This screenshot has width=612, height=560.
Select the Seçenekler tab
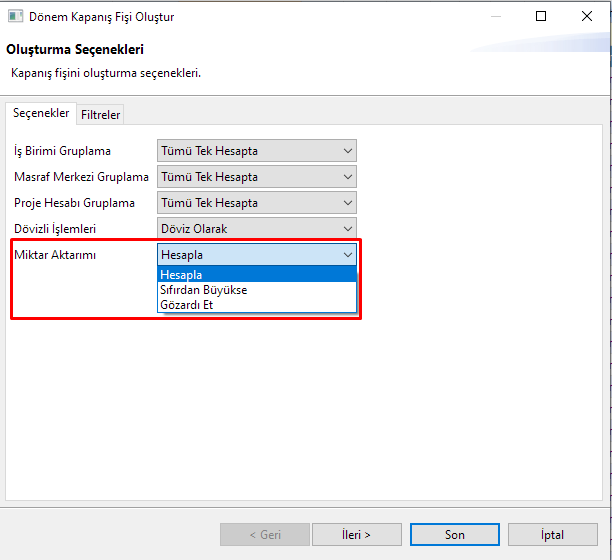(x=41, y=113)
